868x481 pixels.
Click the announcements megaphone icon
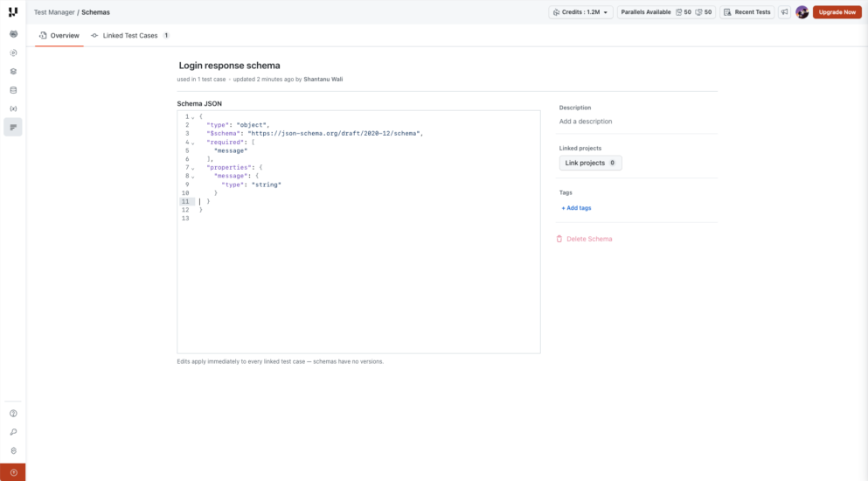[784, 11]
